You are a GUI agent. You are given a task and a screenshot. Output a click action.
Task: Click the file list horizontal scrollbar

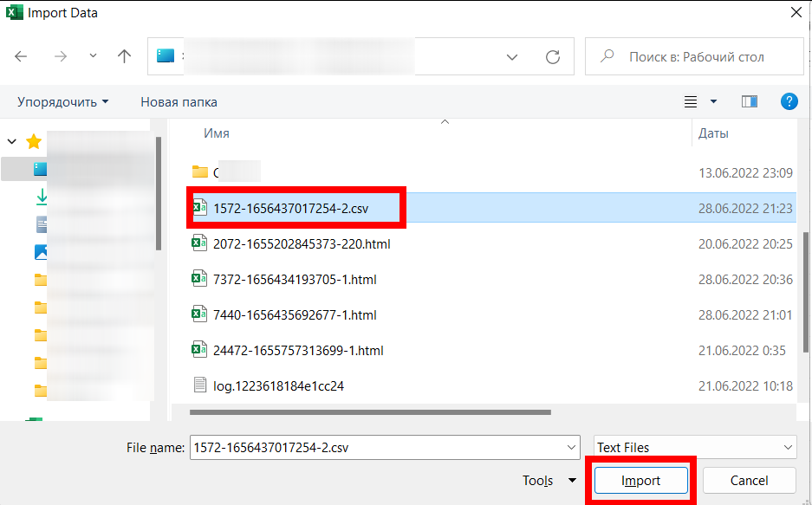pyautogui.click(x=370, y=412)
